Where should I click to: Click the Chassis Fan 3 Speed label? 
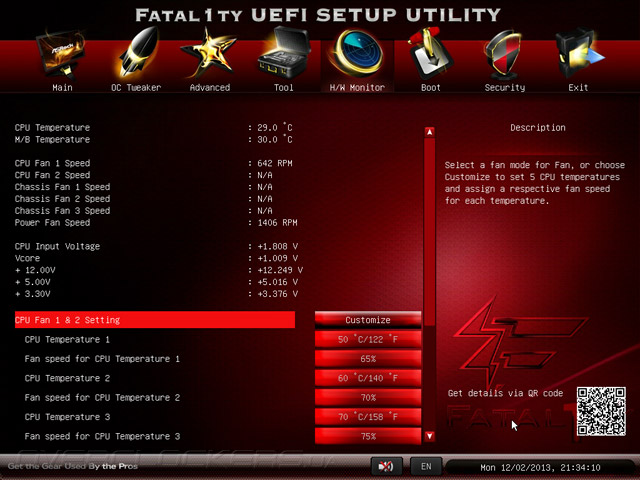pos(62,211)
